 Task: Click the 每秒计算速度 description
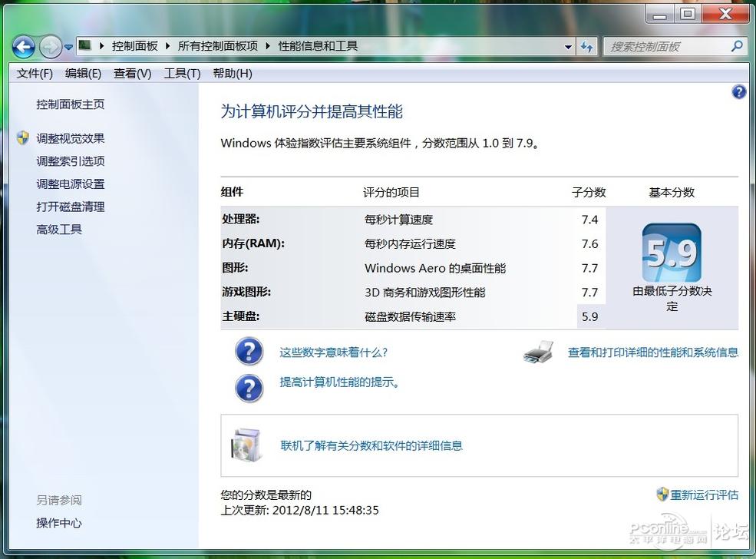coord(399,220)
